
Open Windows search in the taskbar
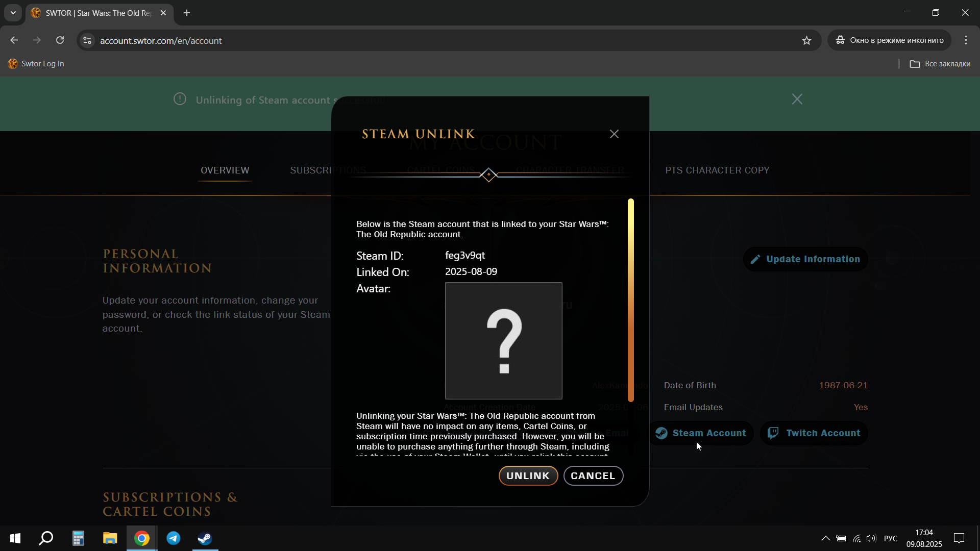[x=46, y=538]
